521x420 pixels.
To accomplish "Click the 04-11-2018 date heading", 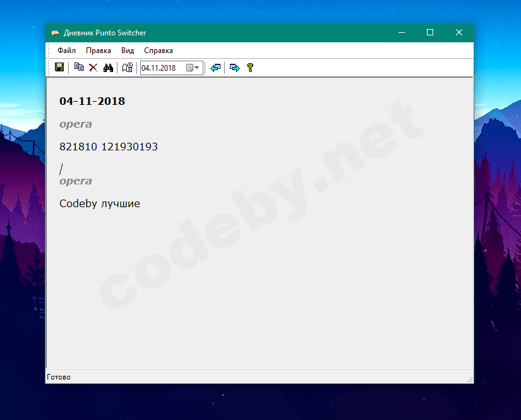I will point(92,101).
